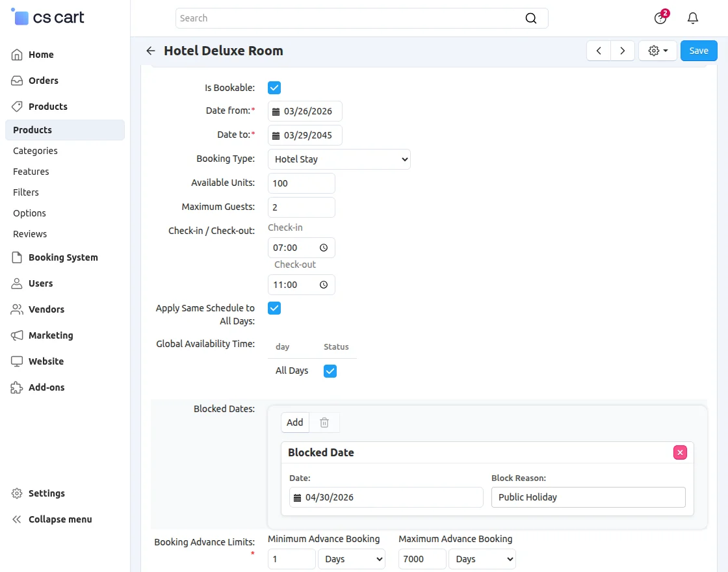The image size is (728, 572).
Task: Click the back arrow beside Hotel Deluxe Room
Action: tap(151, 51)
